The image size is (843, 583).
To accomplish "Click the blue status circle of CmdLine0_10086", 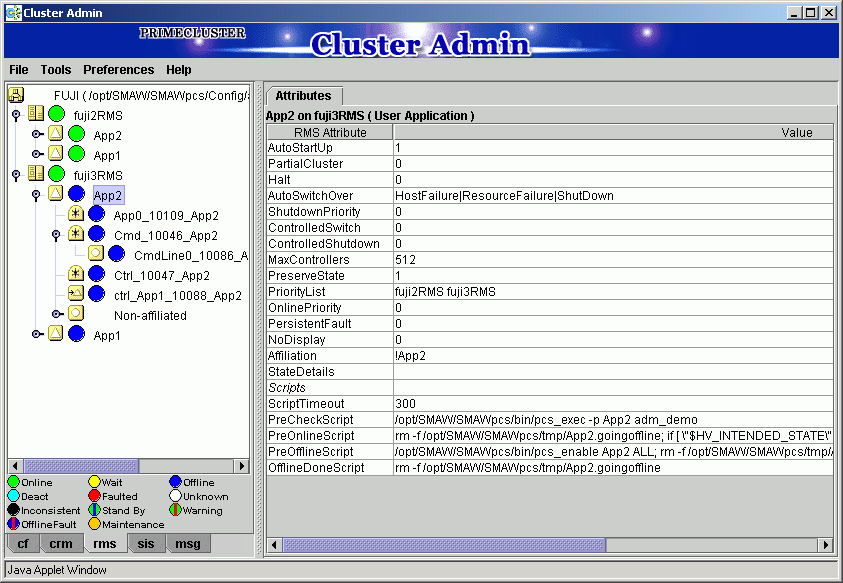I will [x=116, y=254].
